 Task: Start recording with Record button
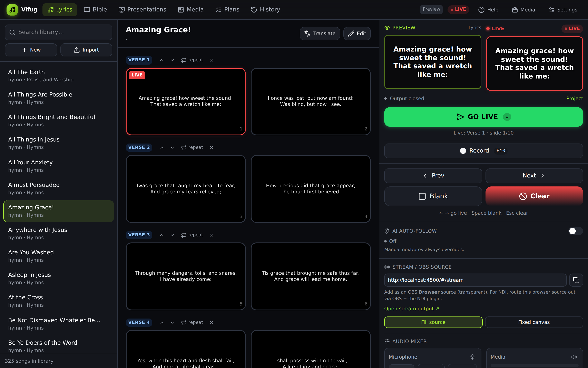(483, 151)
